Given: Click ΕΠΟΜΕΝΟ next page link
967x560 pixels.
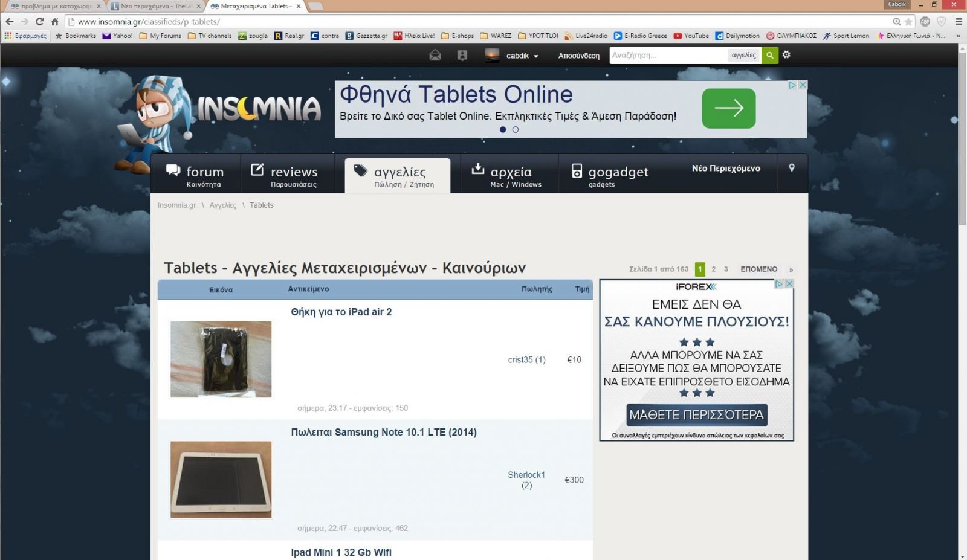Looking at the screenshot, I should pos(759,269).
